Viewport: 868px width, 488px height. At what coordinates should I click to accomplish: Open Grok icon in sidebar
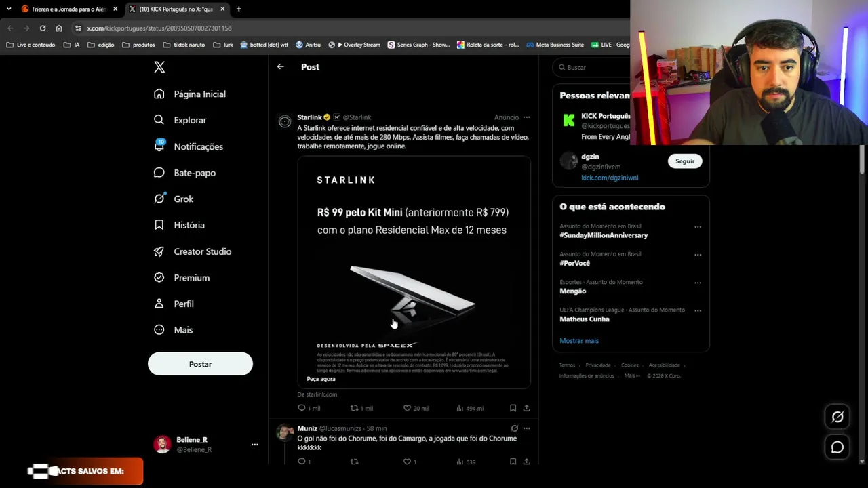click(159, 199)
